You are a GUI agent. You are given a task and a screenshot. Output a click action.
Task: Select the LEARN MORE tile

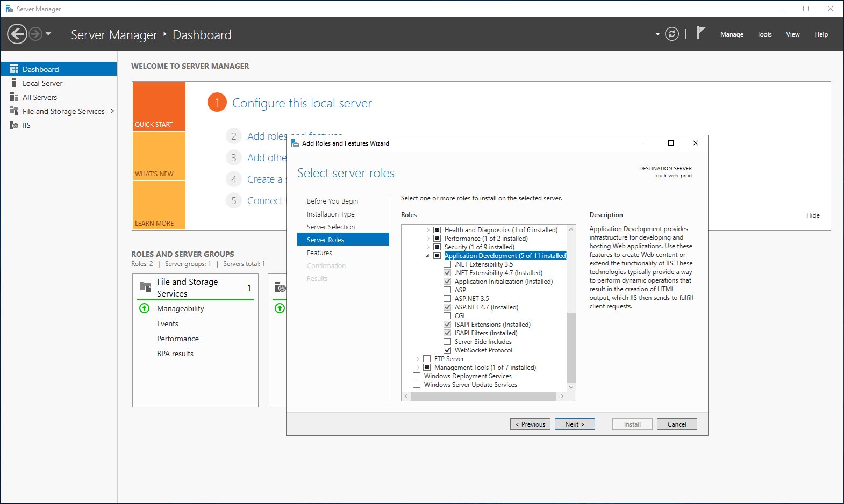tap(159, 205)
